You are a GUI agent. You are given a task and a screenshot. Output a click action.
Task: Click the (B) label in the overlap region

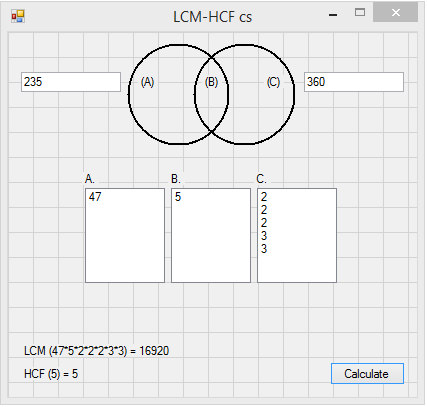(x=211, y=82)
